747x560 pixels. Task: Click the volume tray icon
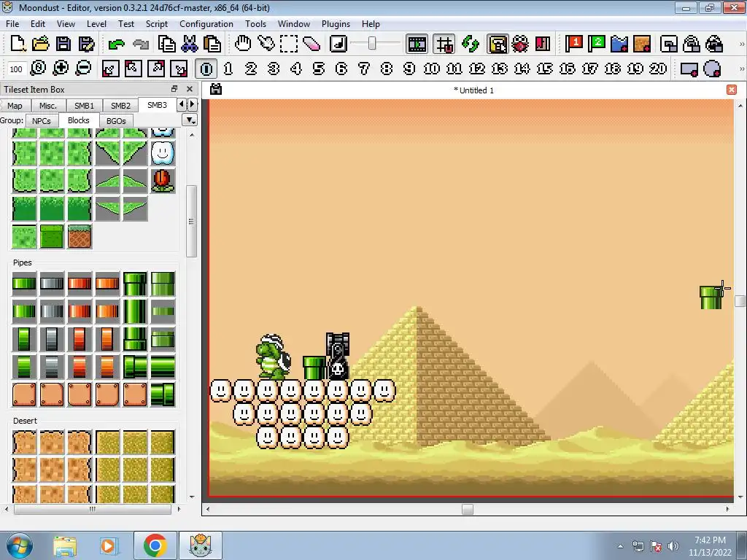coord(673,546)
